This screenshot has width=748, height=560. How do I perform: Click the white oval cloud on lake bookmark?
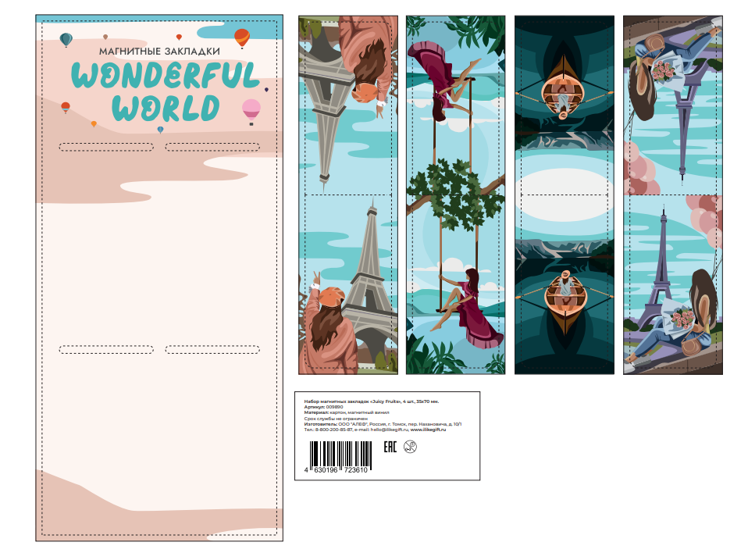tap(565, 194)
